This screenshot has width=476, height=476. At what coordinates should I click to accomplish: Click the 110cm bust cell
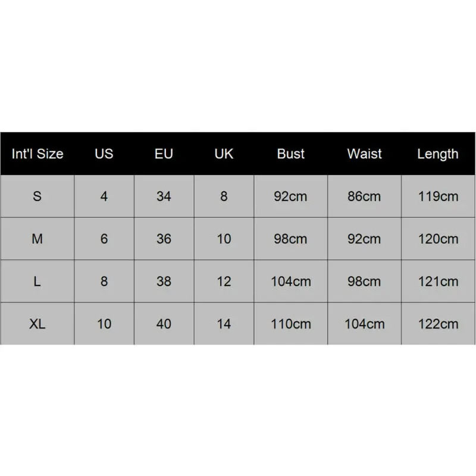[291, 324]
